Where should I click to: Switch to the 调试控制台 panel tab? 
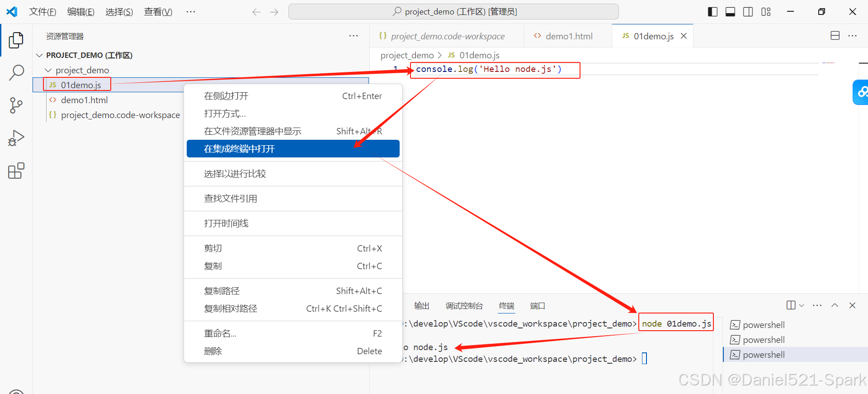pyautogui.click(x=464, y=306)
